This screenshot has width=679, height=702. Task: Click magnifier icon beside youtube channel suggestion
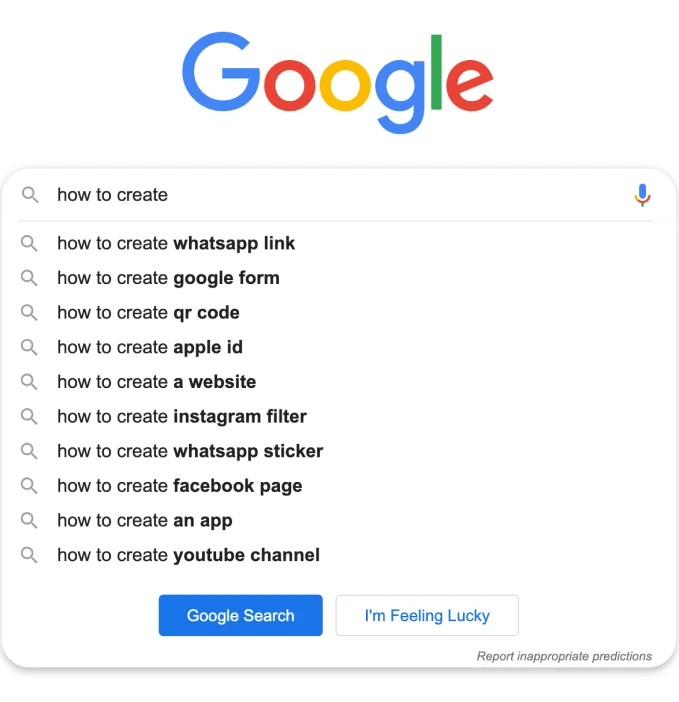[x=30, y=554]
